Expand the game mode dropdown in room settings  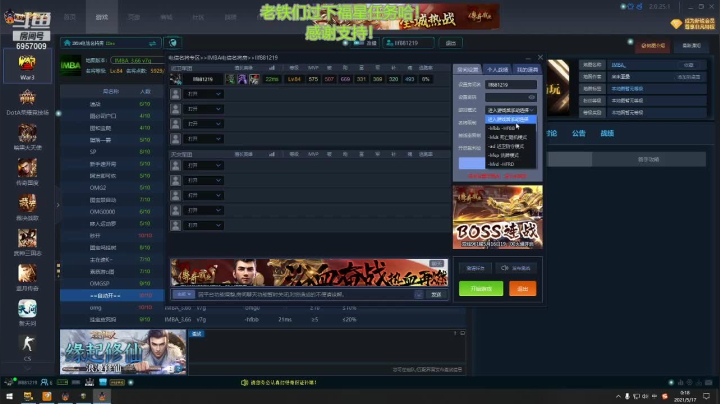pos(511,110)
